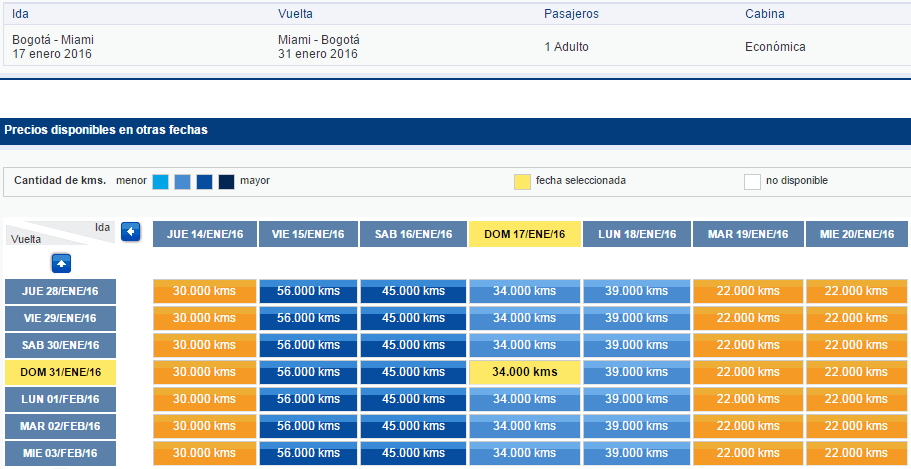The width and height of the screenshot is (911, 469).
Task: Select the JUE 14/ENE/16 departure column header
Action: [x=205, y=234]
